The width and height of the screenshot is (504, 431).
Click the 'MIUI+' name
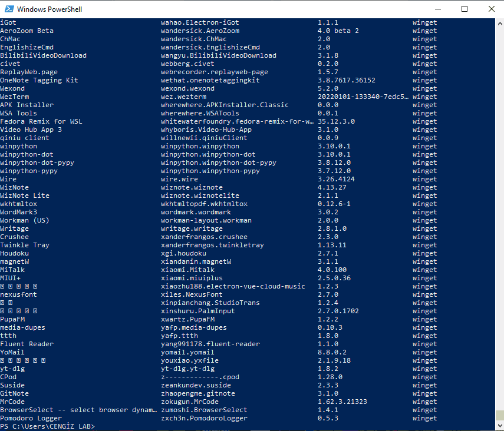pyautogui.click(x=10, y=278)
